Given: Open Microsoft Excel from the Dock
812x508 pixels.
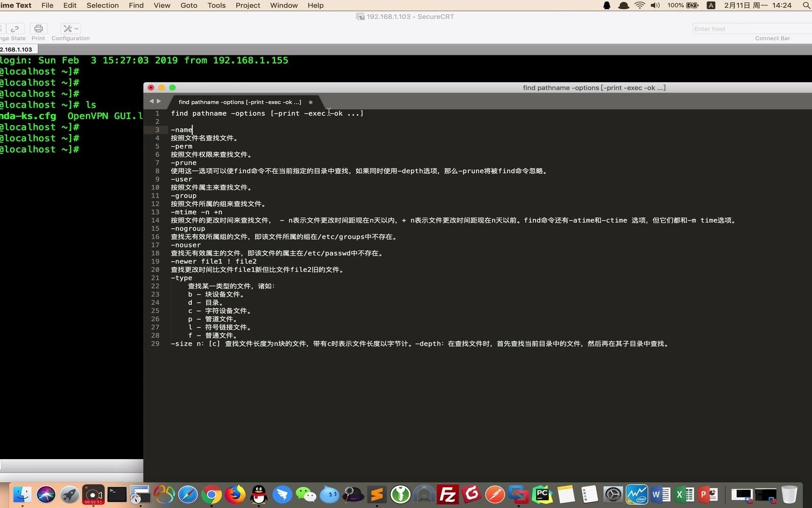Looking at the screenshot, I should [684, 495].
